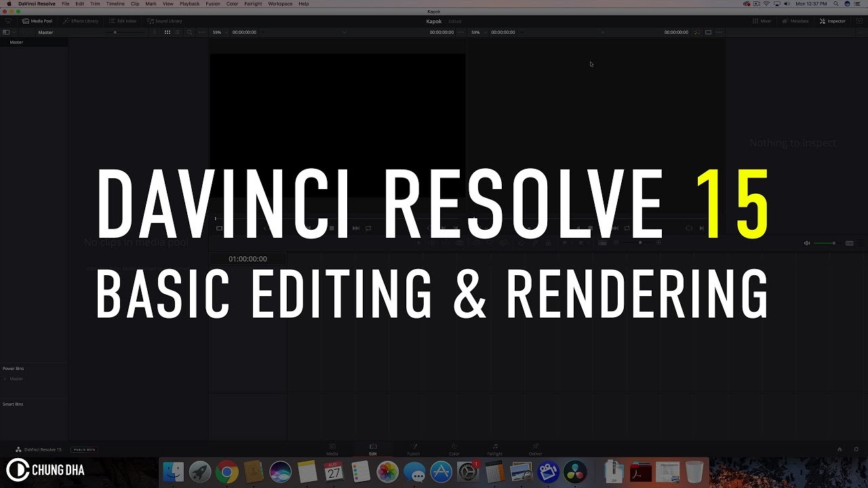This screenshot has height=488, width=868.
Task: Open the Clip menu
Action: [x=135, y=4]
